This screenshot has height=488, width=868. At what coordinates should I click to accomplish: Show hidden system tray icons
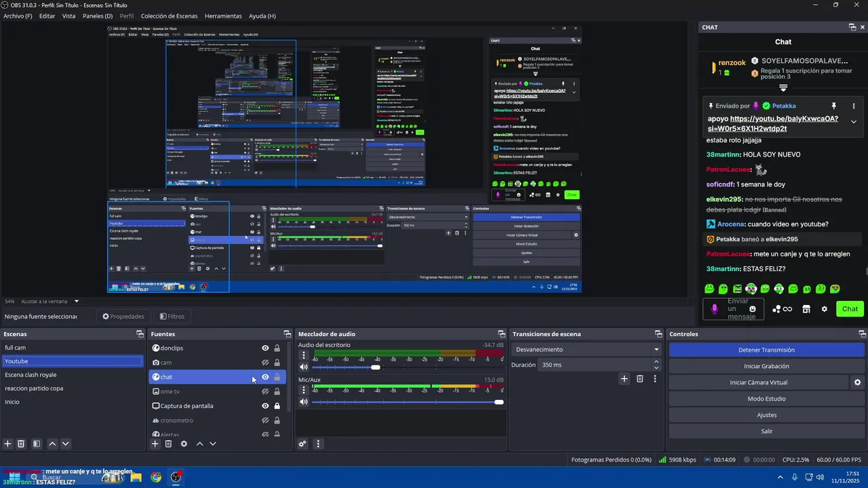pyautogui.click(x=780, y=478)
